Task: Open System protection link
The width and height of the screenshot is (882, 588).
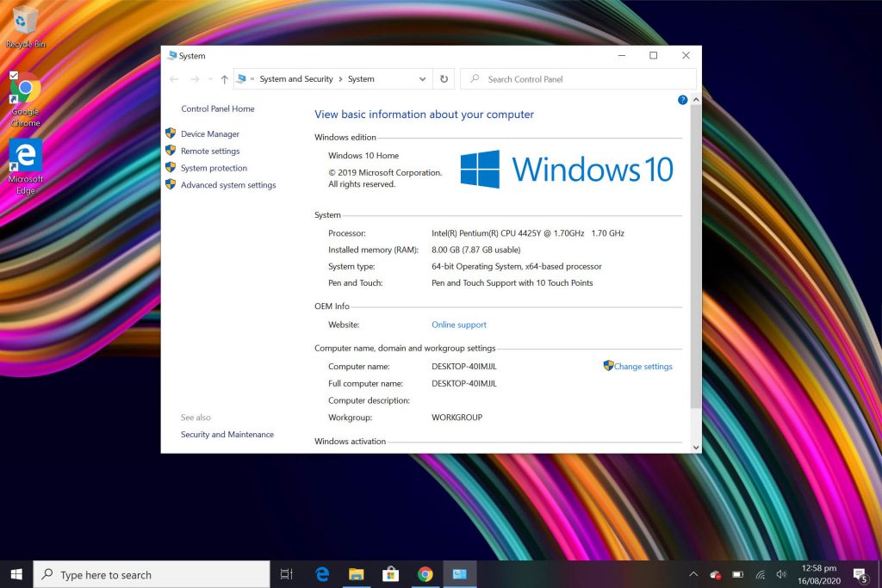Action: coord(214,168)
